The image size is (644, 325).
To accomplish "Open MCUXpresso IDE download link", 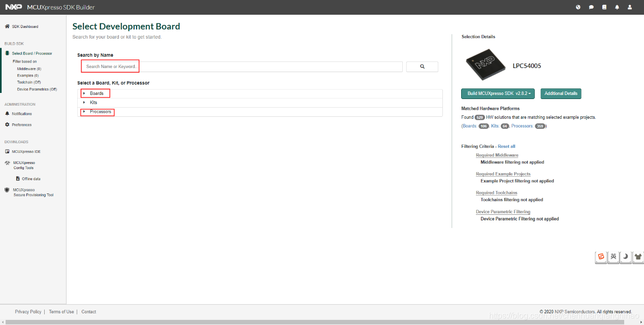I will pyautogui.click(x=26, y=152).
